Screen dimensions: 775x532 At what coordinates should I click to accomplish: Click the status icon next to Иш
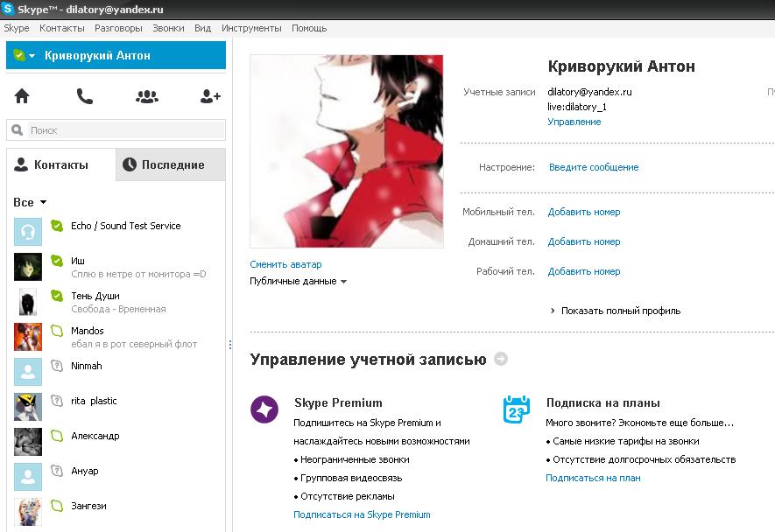(x=57, y=261)
